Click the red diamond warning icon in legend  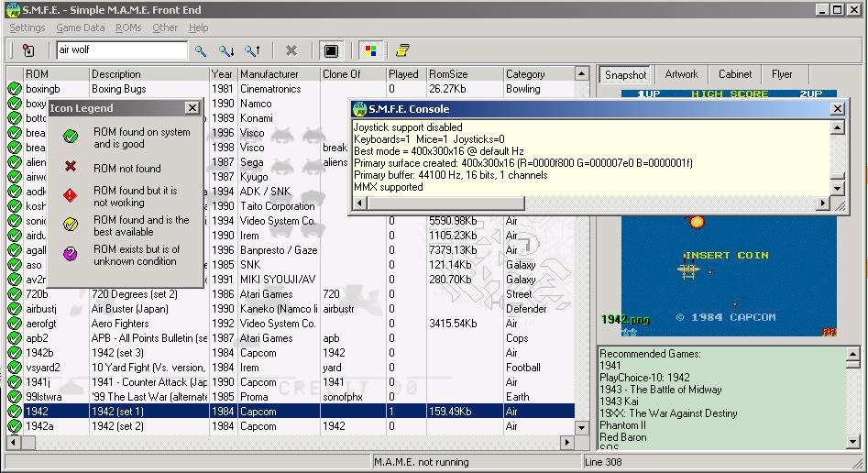(71, 195)
